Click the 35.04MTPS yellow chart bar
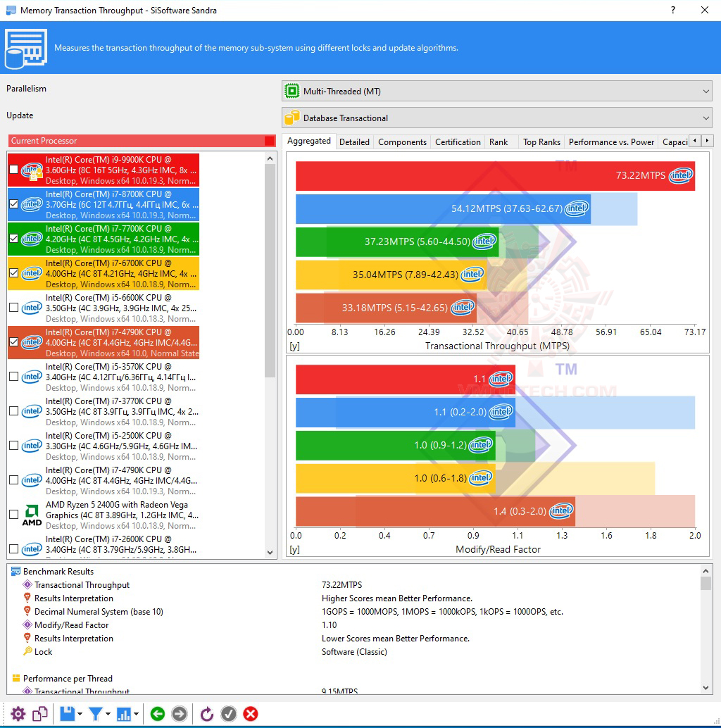Viewport: 721px width, 728px height. [x=391, y=275]
